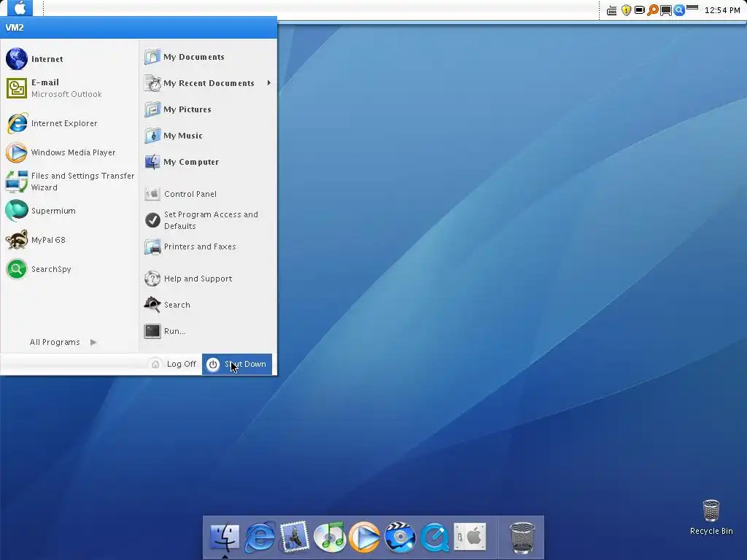This screenshot has width=747, height=560.
Task: Open Media Player play icon in dock
Action: pos(365,537)
